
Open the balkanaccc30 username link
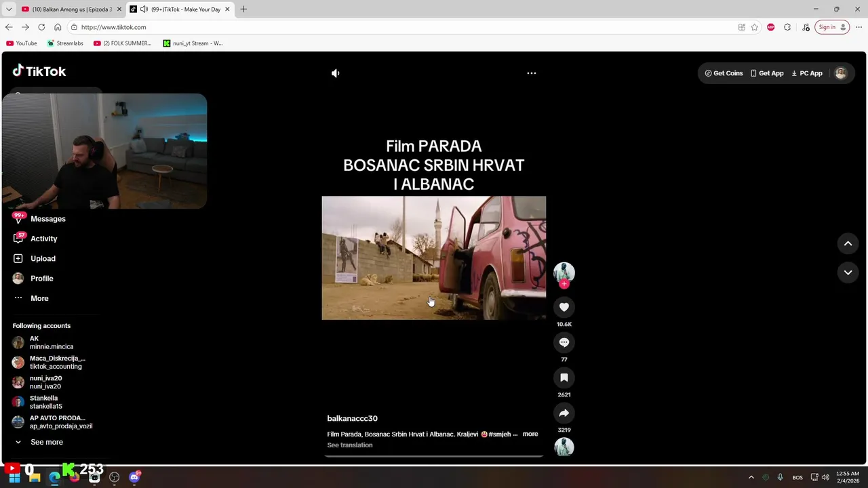(x=352, y=418)
